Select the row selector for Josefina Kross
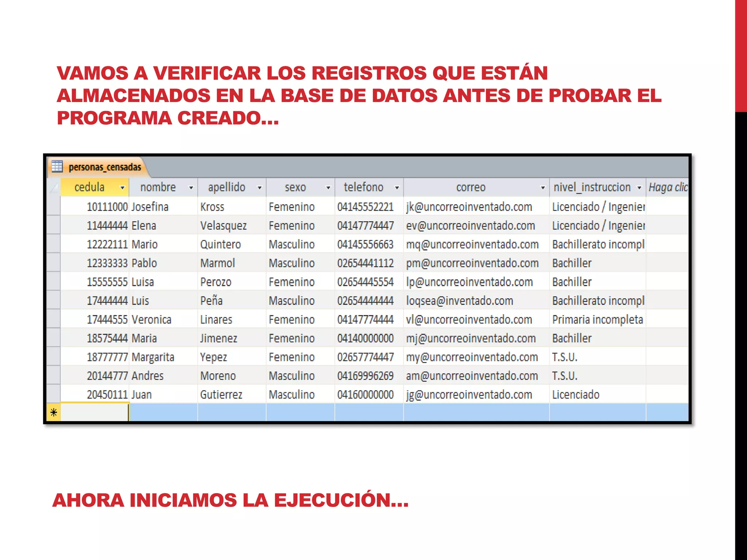 [x=54, y=206]
